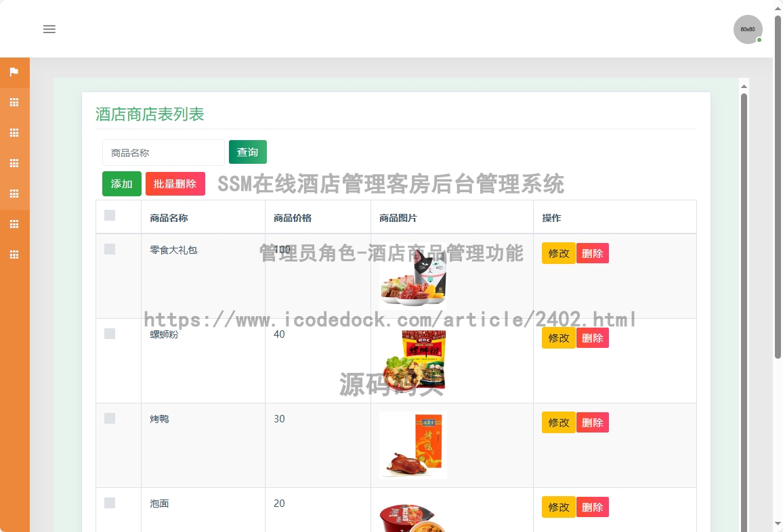Click the 批量删除 batch delete button
Screen dimensions: 783x532
175,184
